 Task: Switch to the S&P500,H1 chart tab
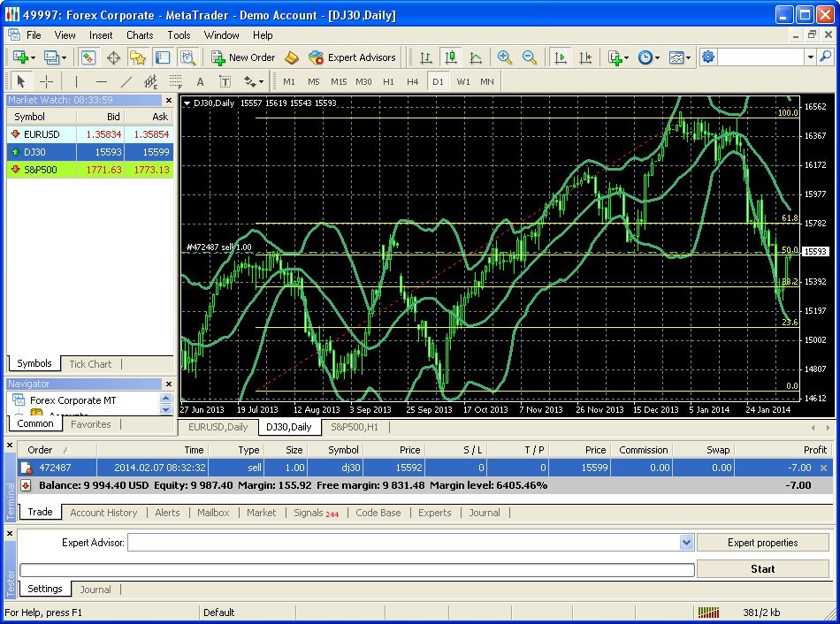(x=354, y=427)
